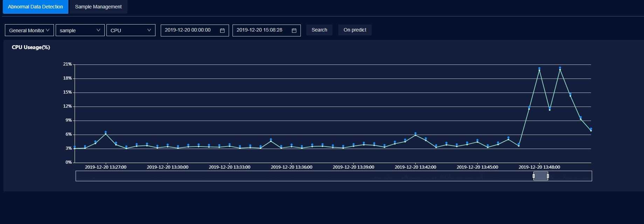Open the sample dropdown menu
Viewport: 644px width, 224px height.
[80, 30]
